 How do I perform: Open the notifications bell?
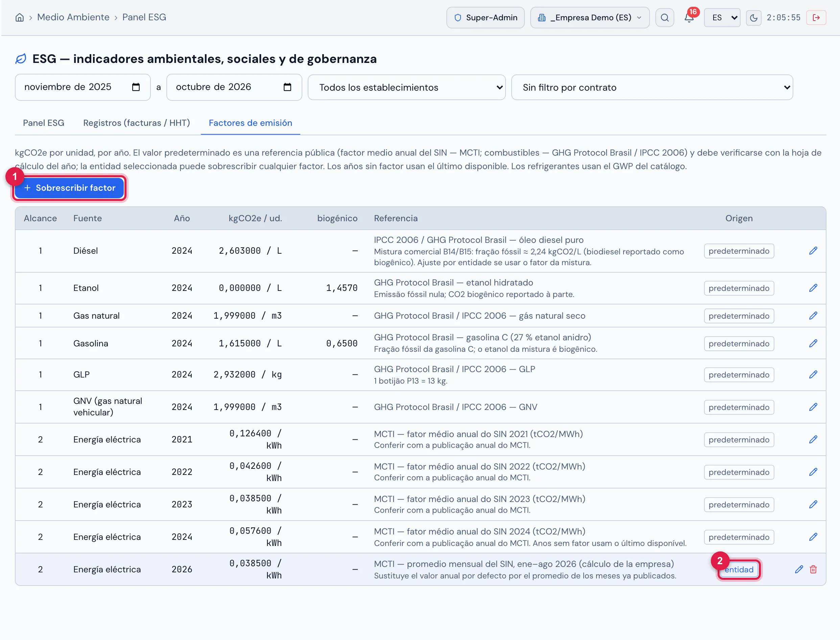coord(689,18)
